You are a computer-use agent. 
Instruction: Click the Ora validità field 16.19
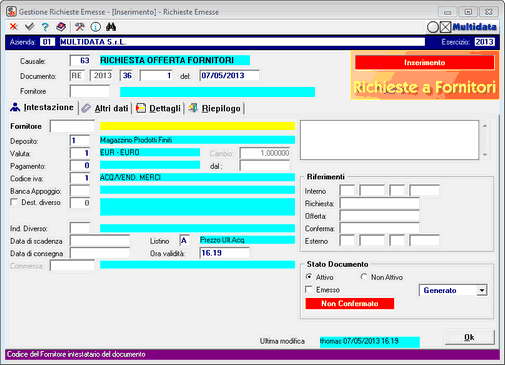pyautogui.click(x=224, y=253)
